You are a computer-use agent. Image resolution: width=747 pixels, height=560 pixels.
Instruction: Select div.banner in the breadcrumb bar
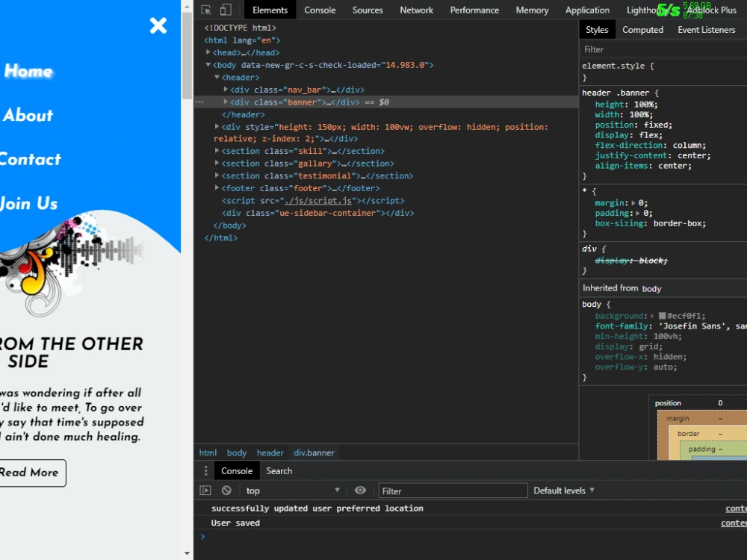coord(314,452)
